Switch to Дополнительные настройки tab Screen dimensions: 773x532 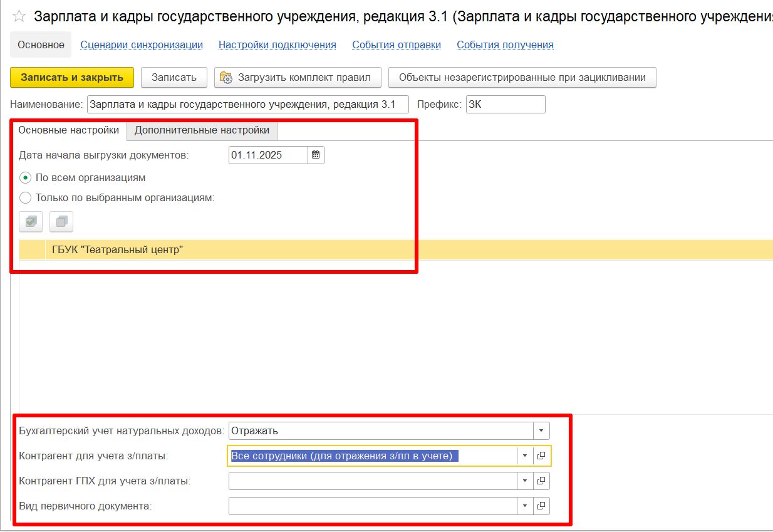pyautogui.click(x=202, y=130)
